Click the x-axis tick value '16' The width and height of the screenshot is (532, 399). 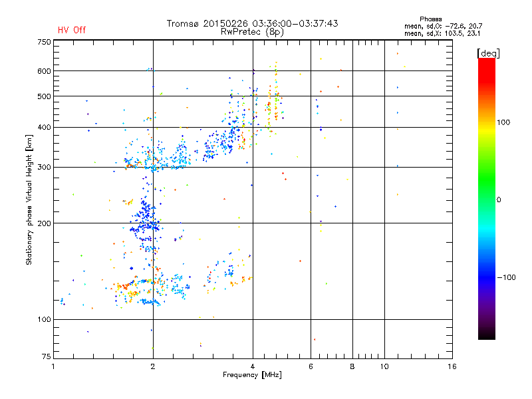point(452,366)
